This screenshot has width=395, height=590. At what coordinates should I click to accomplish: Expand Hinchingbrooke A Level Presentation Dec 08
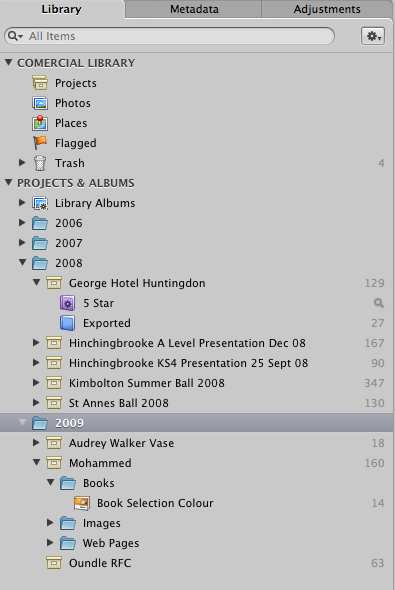click(36, 342)
